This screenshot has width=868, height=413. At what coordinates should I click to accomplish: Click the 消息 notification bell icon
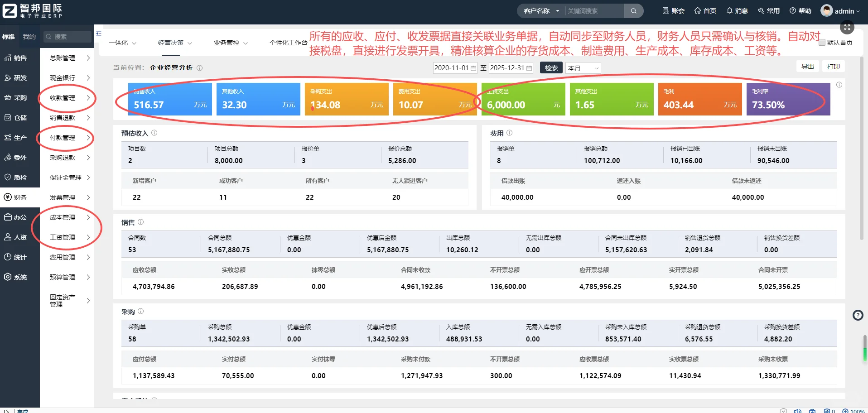[729, 10]
